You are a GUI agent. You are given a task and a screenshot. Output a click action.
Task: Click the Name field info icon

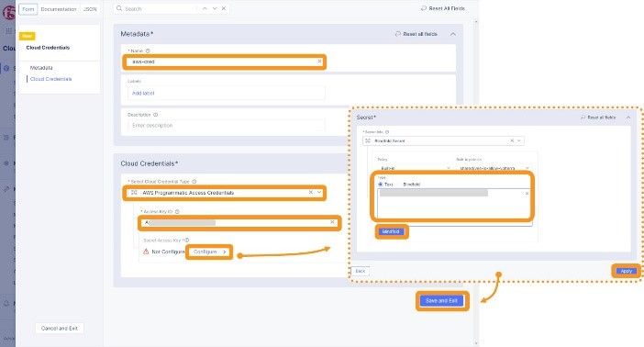148,51
